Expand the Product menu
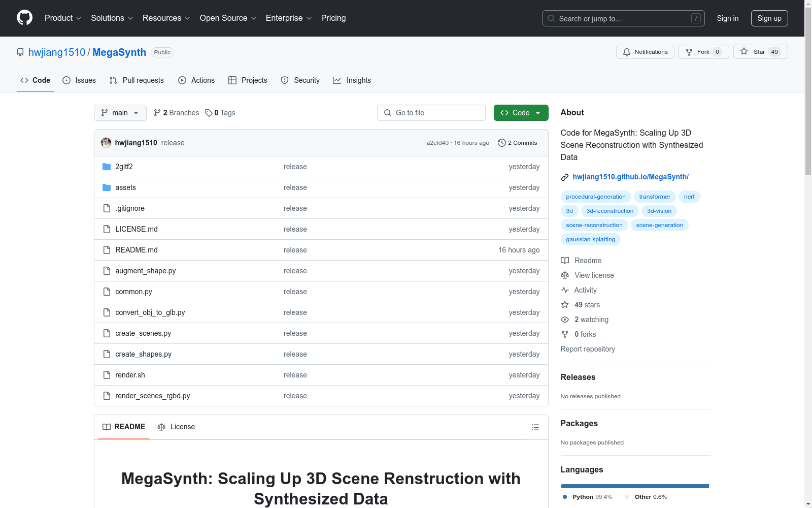The height and width of the screenshot is (508, 812). click(63, 18)
